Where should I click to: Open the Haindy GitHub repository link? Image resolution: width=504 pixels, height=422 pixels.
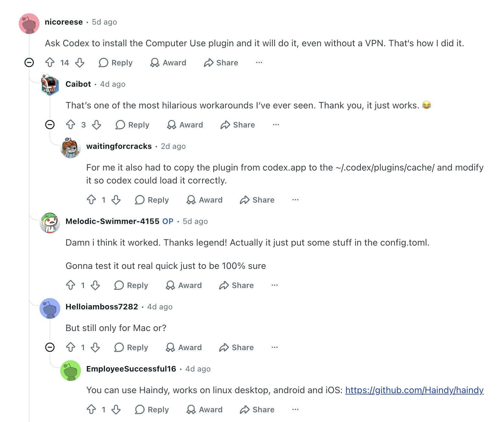click(414, 390)
